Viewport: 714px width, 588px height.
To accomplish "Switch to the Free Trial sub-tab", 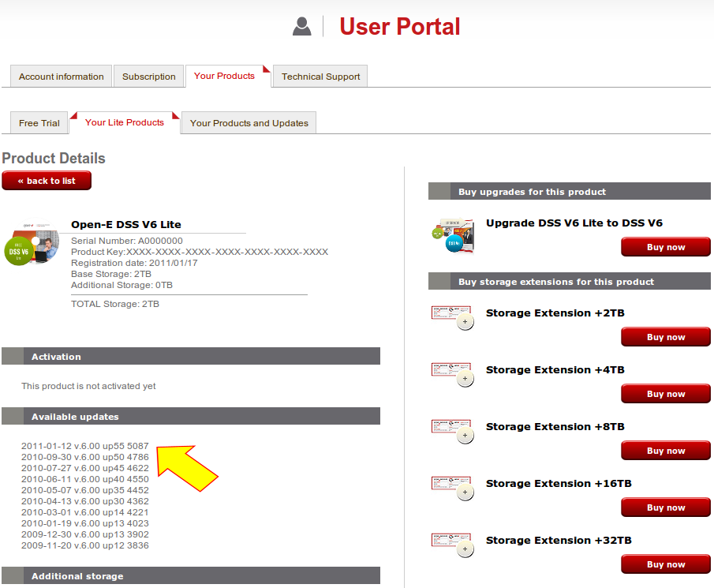I will pyautogui.click(x=39, y=123).
